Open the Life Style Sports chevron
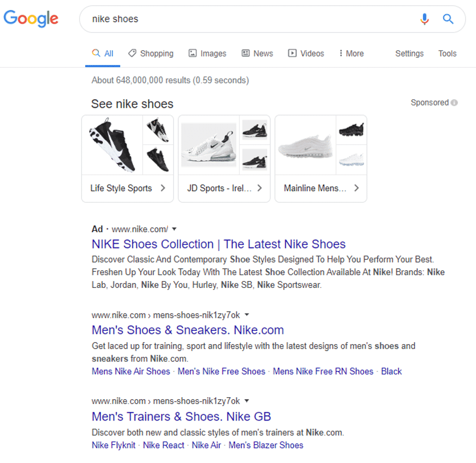The height and width of the screenshot is (463, 476). point(163,188)
